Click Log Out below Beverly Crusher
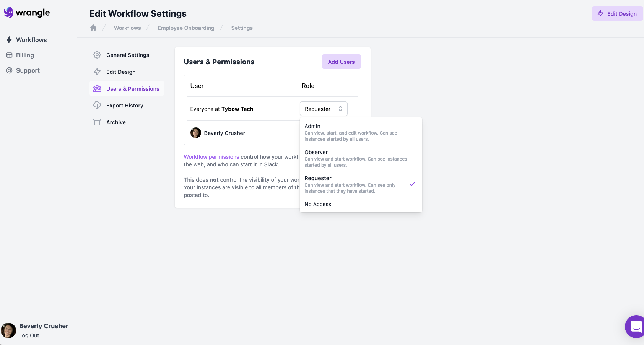This screenshot has width=644, height=345. (x=29, y=335)
